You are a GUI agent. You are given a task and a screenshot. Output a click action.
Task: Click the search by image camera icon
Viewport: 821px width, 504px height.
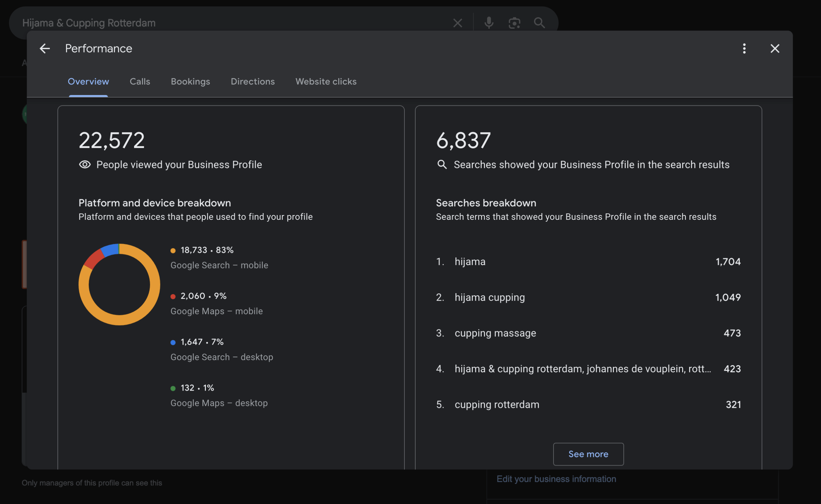(x=514, y=23)
